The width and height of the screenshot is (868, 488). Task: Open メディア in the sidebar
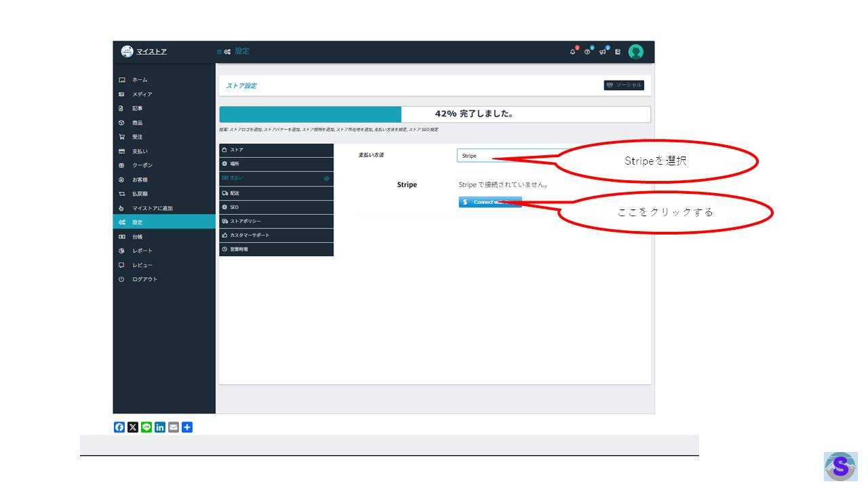(164, 94)
